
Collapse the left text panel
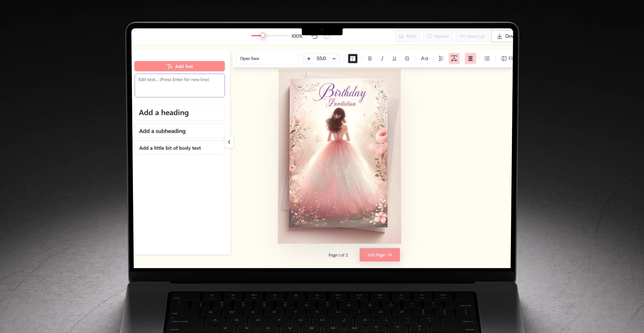pos(229,142)
